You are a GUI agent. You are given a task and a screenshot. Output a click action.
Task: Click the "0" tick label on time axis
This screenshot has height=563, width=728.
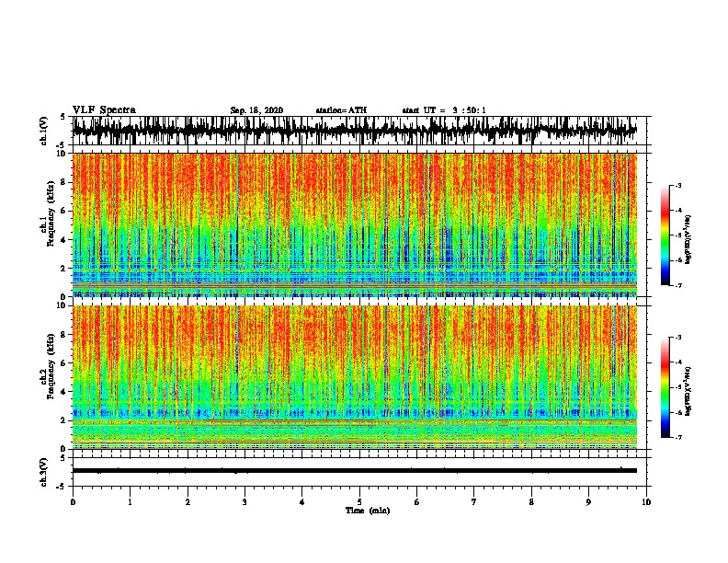(x=73, y=502)
